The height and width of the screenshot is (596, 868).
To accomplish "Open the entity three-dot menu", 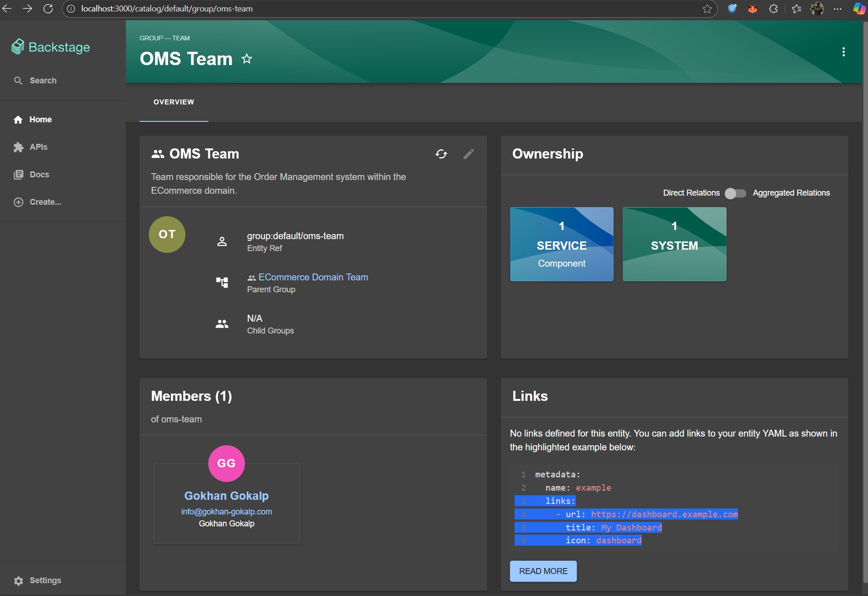I will 843,52.
